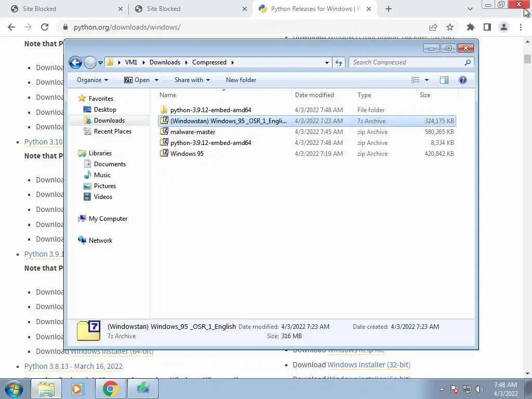Expand Open dropdown arrow
Viewport: 532px width, 399px height.
tap(157, 80)
